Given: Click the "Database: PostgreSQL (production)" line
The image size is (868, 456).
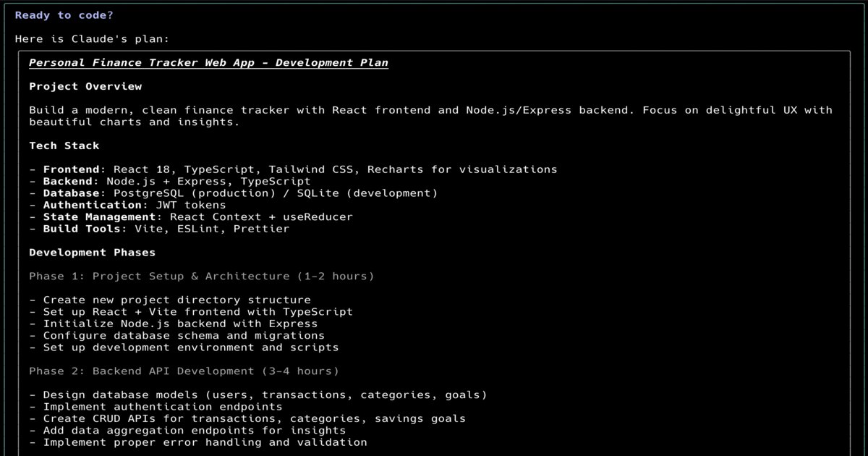Looking at the screenshot, I should pos(234,193).
